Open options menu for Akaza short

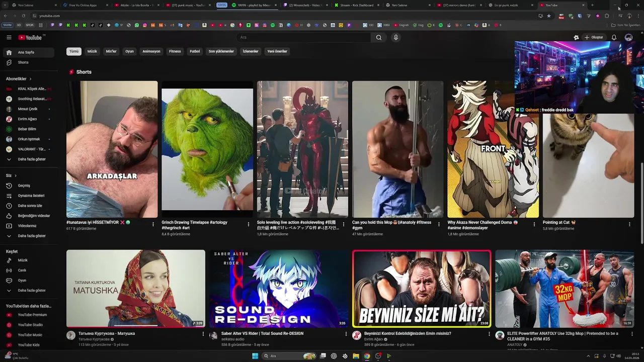pos(534,224)
